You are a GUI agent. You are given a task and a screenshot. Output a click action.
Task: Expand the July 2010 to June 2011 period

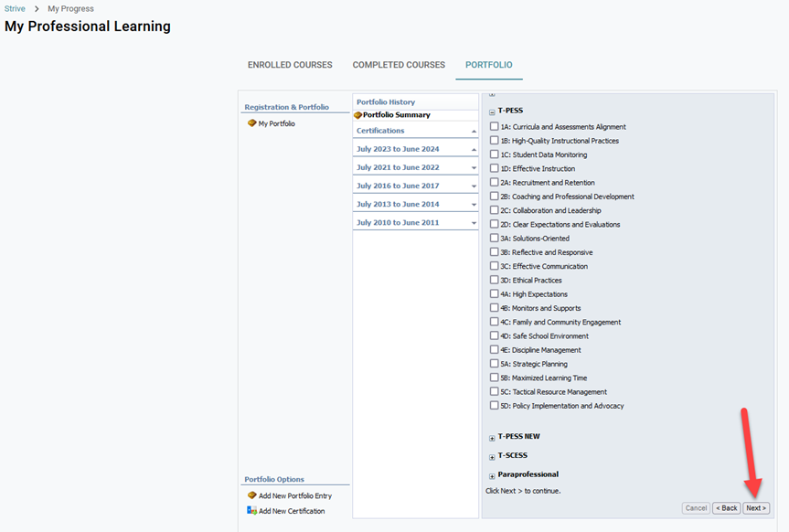click(x=474, y=223)
